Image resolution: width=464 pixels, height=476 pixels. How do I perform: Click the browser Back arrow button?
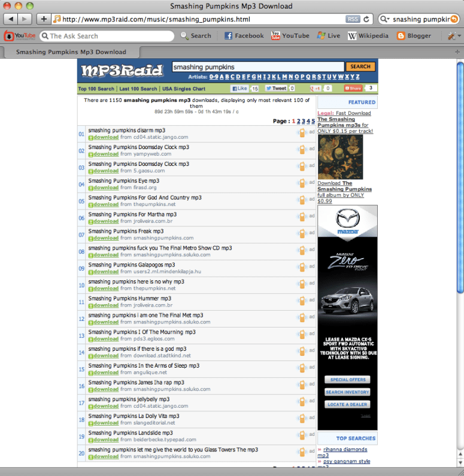(x=11, y=19)
